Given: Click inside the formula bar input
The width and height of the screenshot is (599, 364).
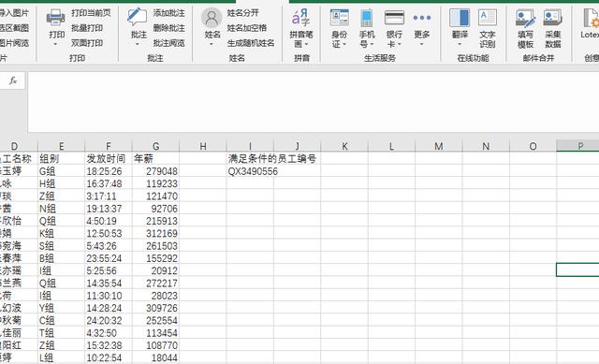Looking at the screenshot, I should pos(314,102).
